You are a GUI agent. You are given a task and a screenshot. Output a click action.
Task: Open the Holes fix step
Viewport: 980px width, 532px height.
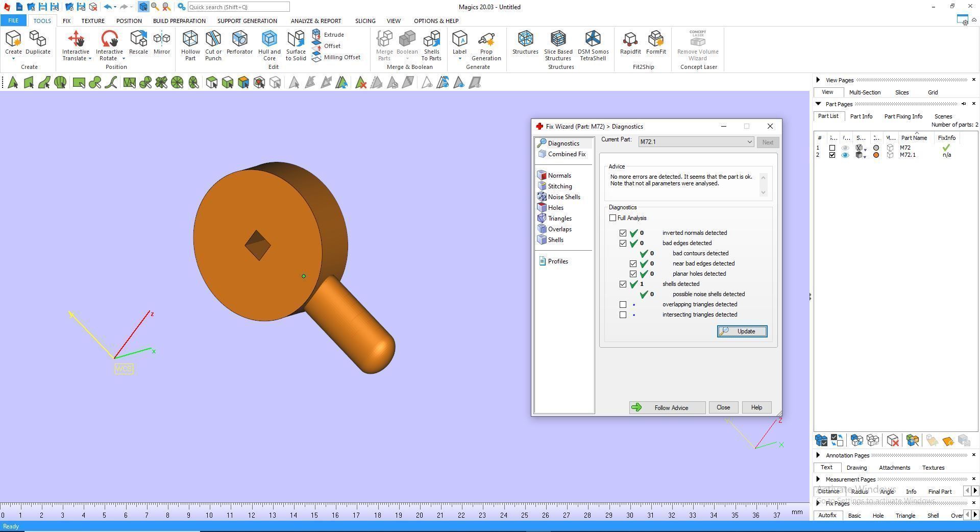click(x=551, y=208)
